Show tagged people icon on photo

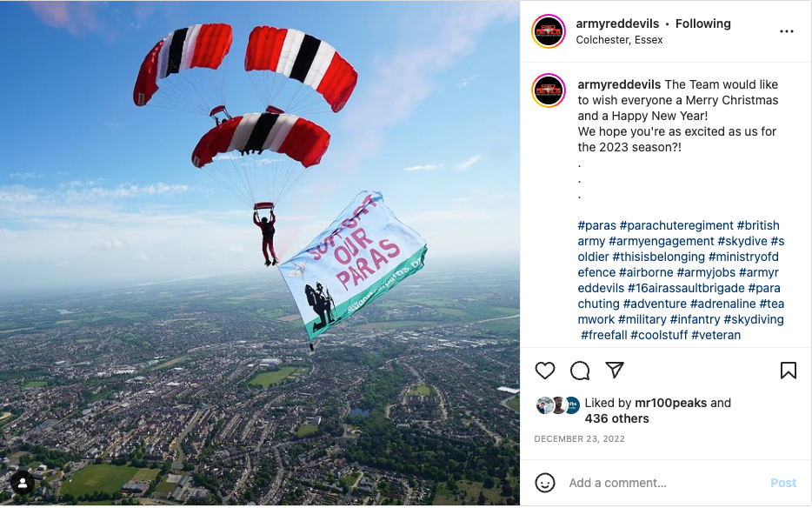23,483
